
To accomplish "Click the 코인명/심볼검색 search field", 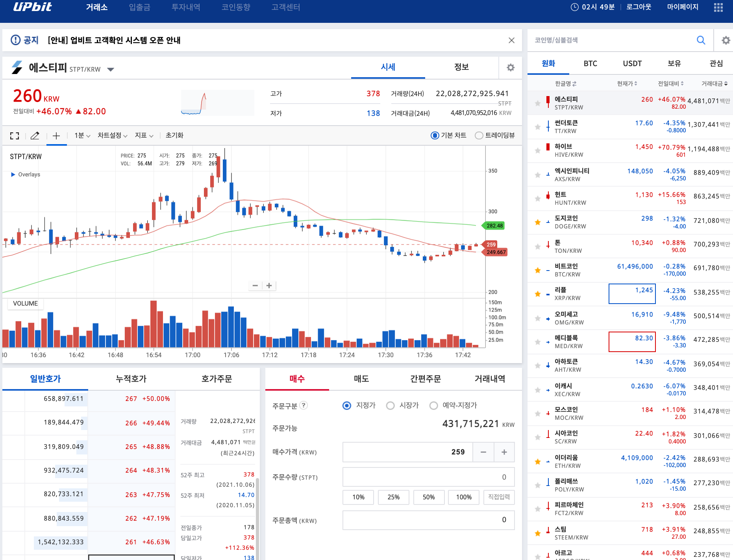I will pos(611,40).
